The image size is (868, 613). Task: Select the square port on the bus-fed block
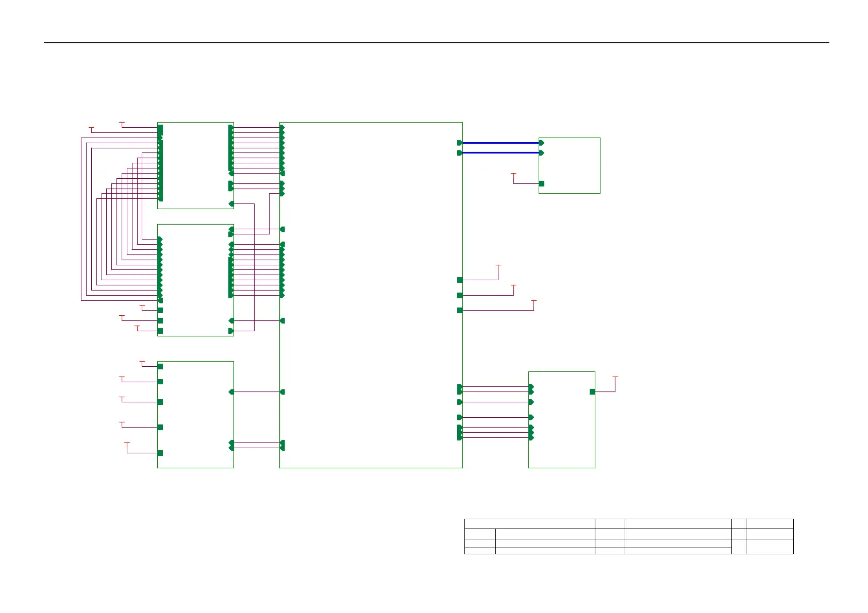541,183
